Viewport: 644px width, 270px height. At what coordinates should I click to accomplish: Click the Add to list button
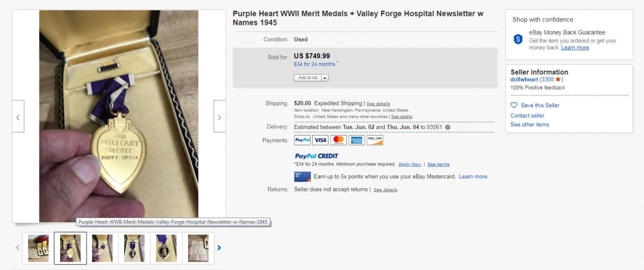pyautogui.click(x=307, y=78)
